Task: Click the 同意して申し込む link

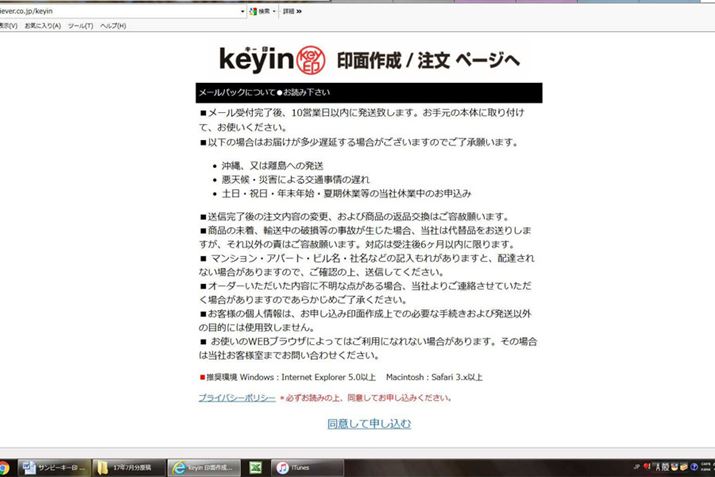Action: 369,424
